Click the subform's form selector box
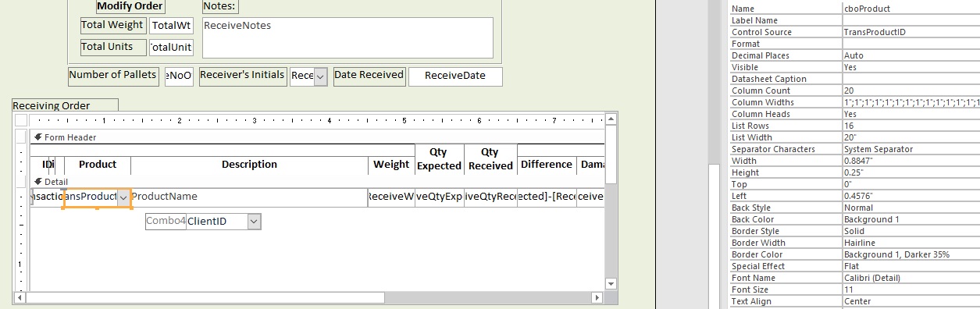 [22, 120]
